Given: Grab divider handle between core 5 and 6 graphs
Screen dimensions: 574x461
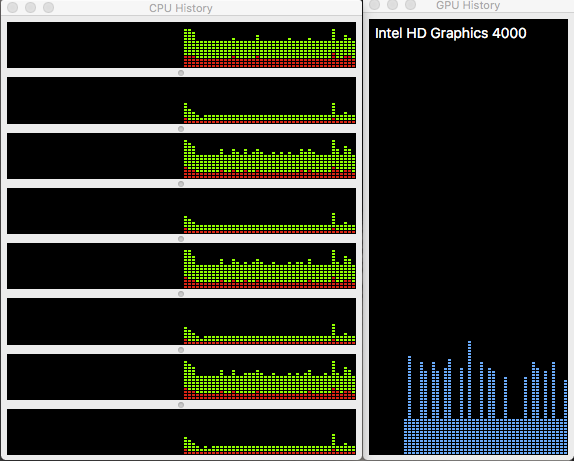Looking at the screenshot, I should pos(181,294).
